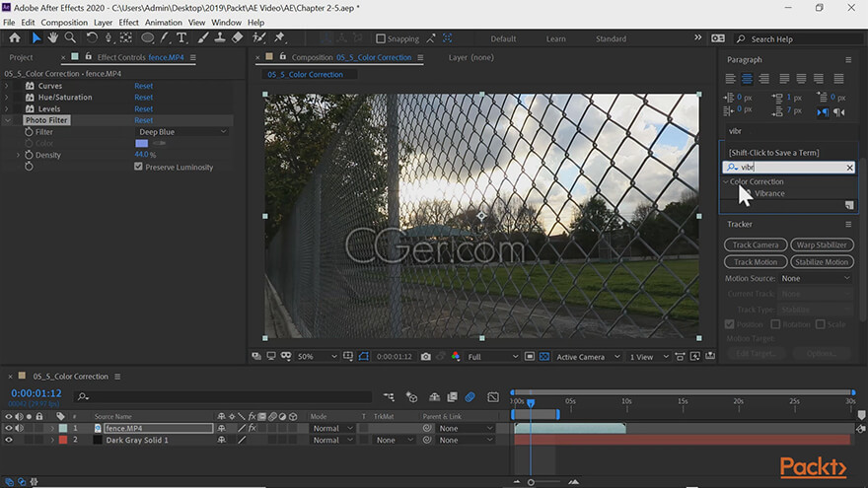Open the Layer menu
868x488 pixels.
(x=103, y=23)
